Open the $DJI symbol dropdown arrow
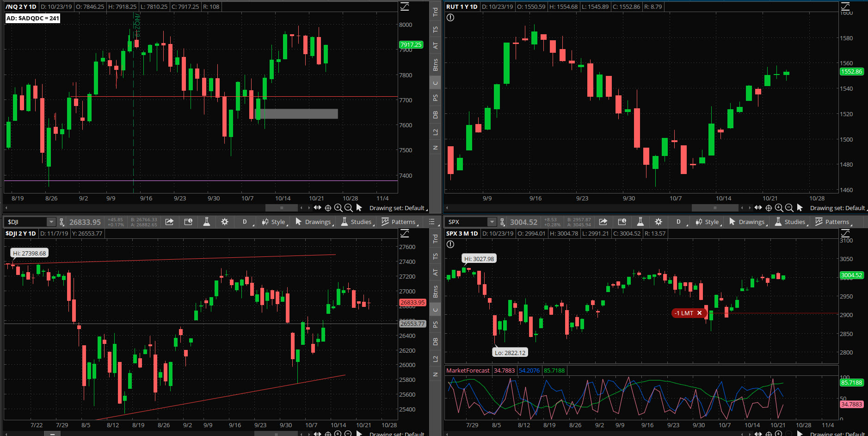 click(x=51, y=222)
